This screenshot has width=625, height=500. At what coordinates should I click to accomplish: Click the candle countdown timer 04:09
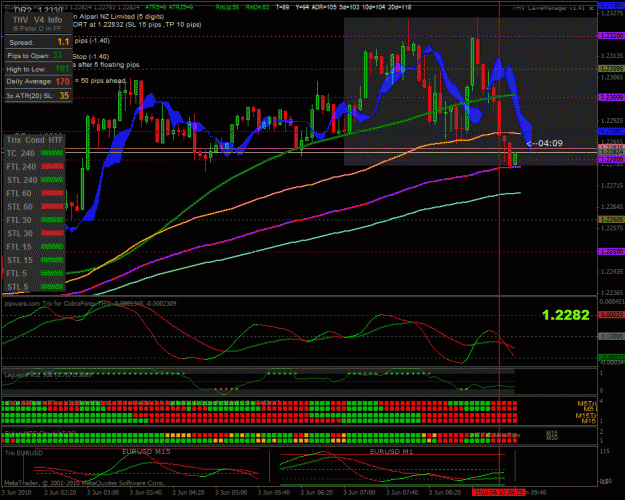point(550,143)
